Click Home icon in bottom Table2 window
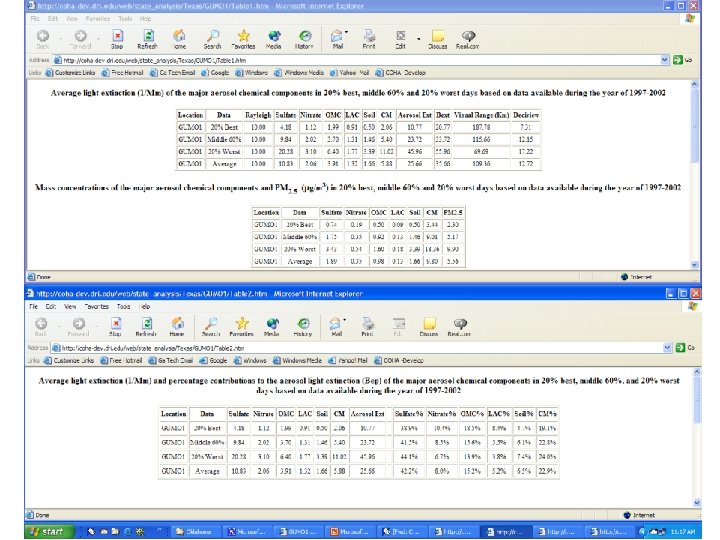 click(177, 327)
